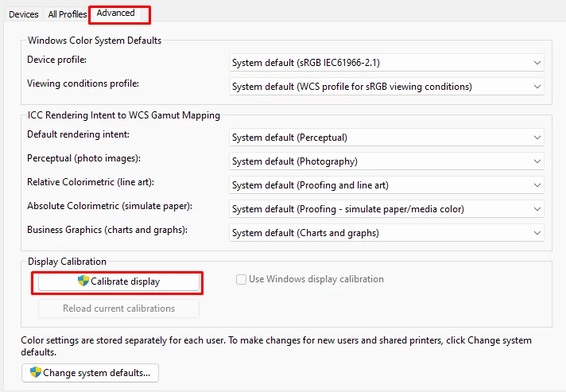Screen dimensions: 566x392
Task: Click the Business Graphics (charts and graphs) label
Action: (107, 230)
